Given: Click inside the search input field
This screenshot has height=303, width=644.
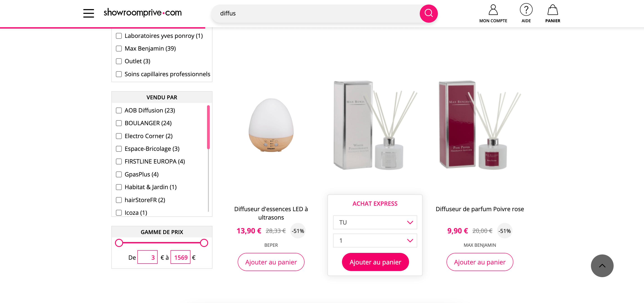Looking at the screenshot, I should tap(300, 13).
